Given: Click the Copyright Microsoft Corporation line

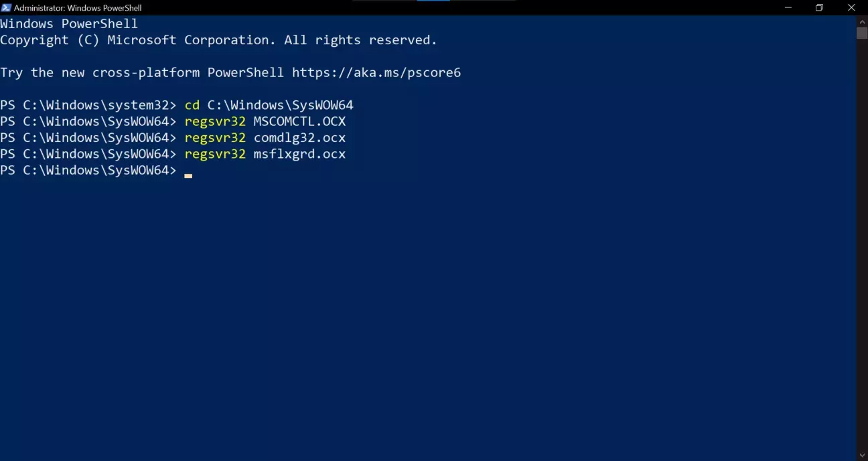Looking at the screenshot, I should (218, 40).
